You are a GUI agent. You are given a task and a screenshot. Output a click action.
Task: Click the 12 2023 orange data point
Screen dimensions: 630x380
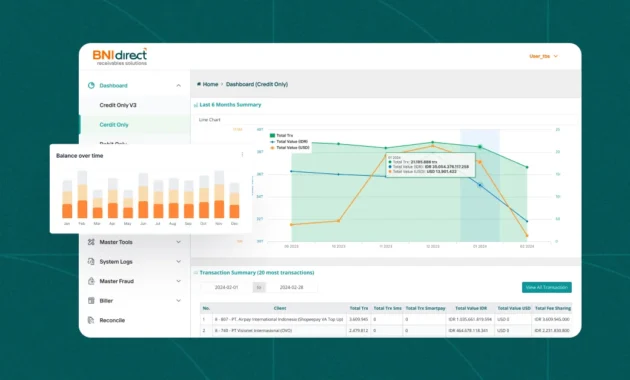click(x=433, y=145)
